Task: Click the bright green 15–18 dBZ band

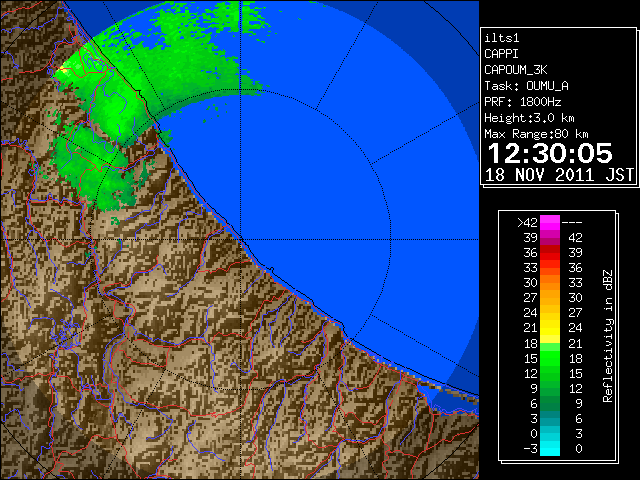Action: point(550,358)
